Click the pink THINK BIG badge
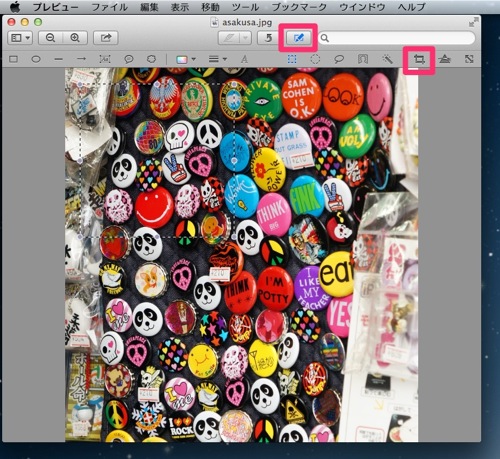Image resolution: width=500 pixels, height=459 pixels. pyautogui.click(x=274, y=214)
